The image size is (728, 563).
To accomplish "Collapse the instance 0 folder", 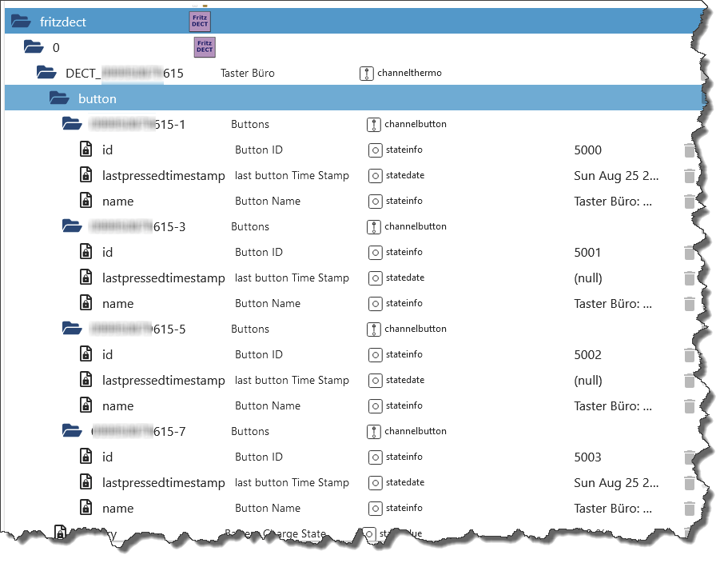I will tap(34, 47).
